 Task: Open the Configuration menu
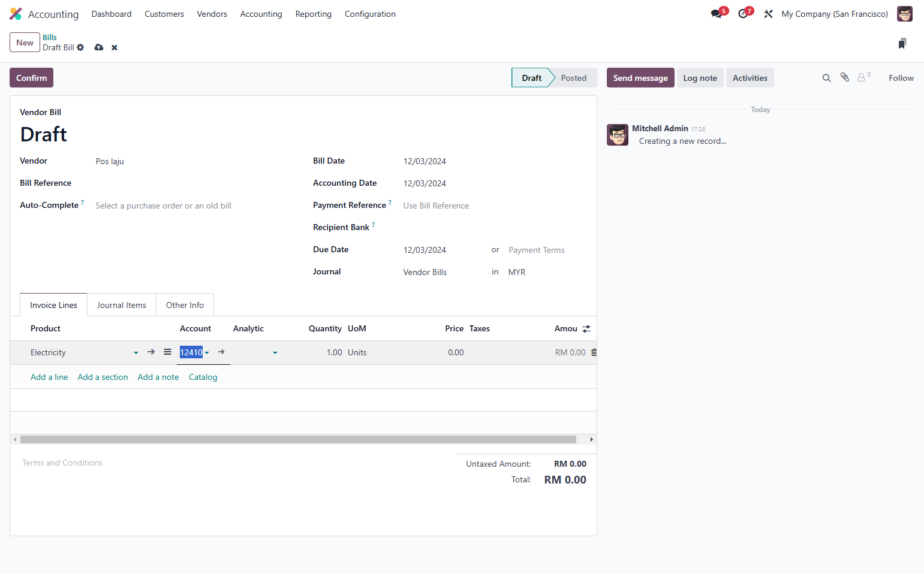pyautogui.click(x=370, y=14)
